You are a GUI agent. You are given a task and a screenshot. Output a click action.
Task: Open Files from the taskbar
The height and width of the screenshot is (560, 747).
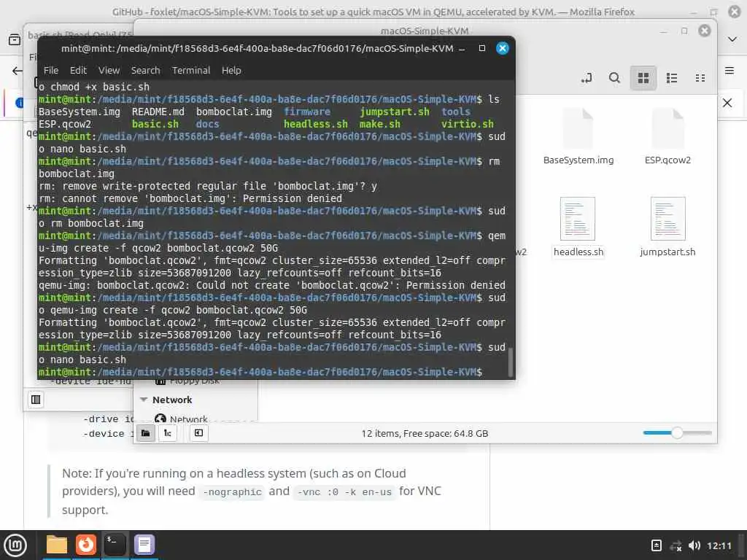coord(57,545)
